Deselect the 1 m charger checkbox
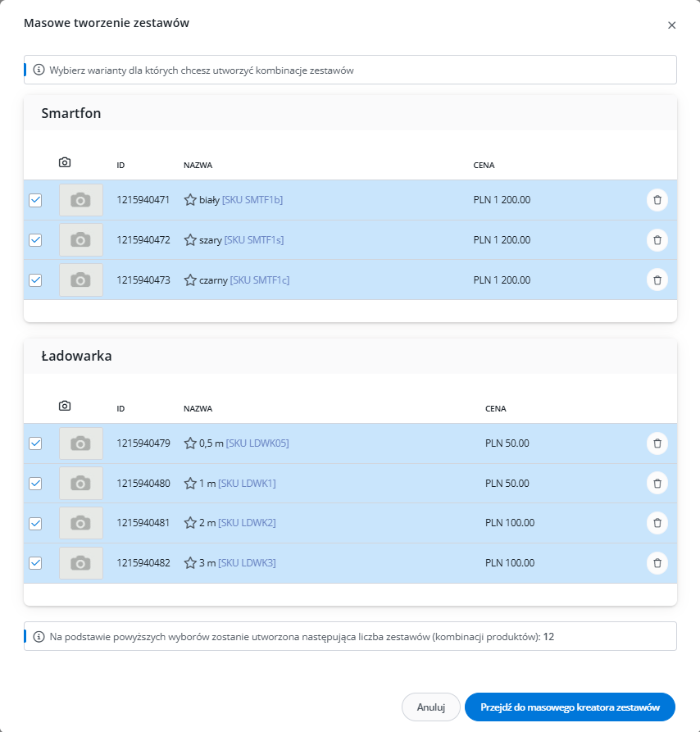Viewport: 700px width, 732px height. point(35,483)
